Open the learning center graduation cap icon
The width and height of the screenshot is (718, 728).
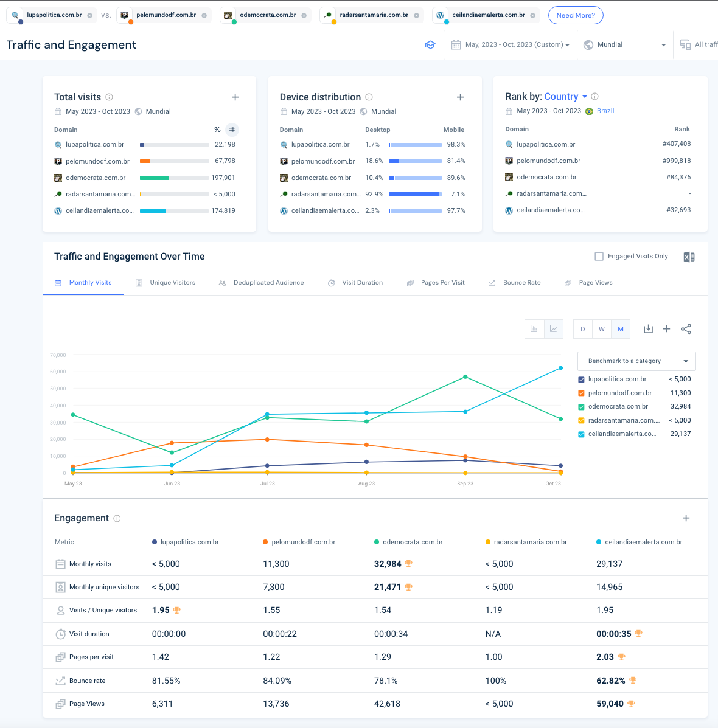tap(430, 45)
